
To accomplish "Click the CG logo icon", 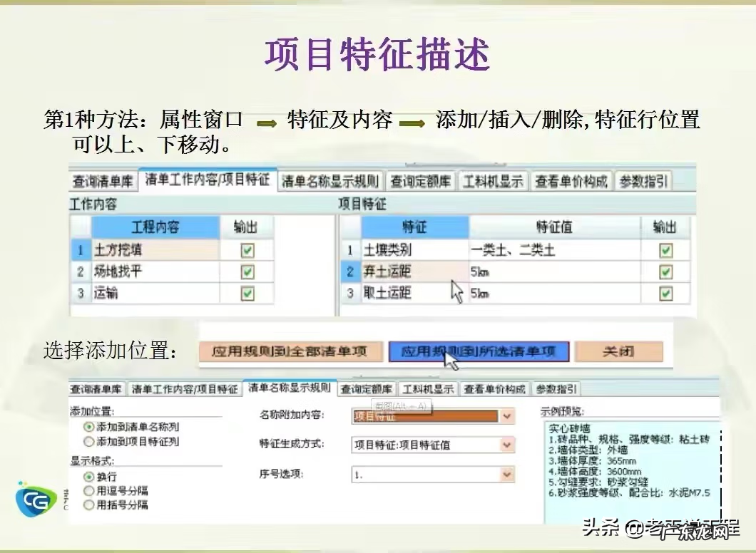I will [x=36, y=500].
